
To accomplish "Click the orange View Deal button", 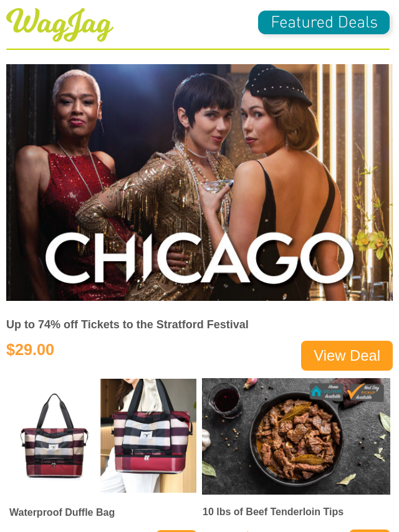I will pos(347,356).
